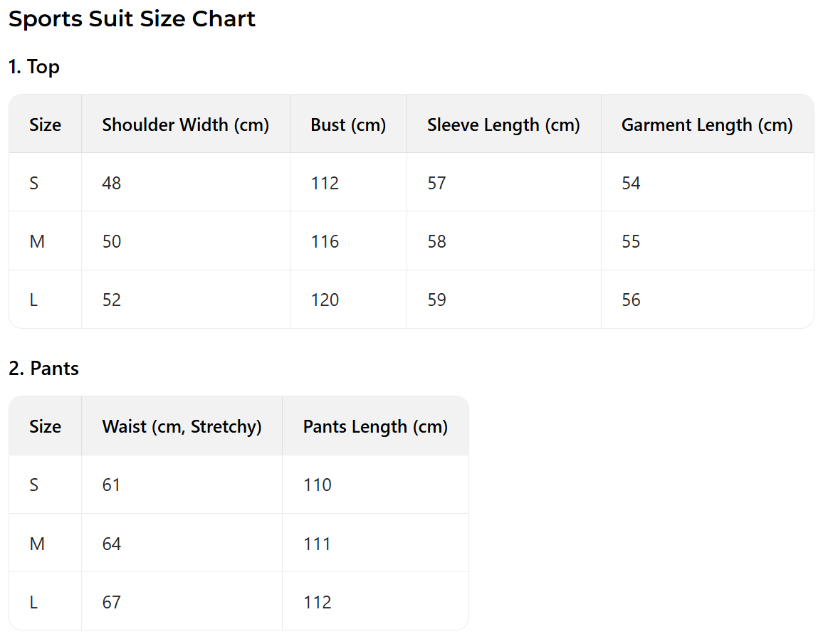The height and width of the screenshot is (644, 833).
Task: Select the Shoulder Width (cm) column header
Action: click(185, 125)
